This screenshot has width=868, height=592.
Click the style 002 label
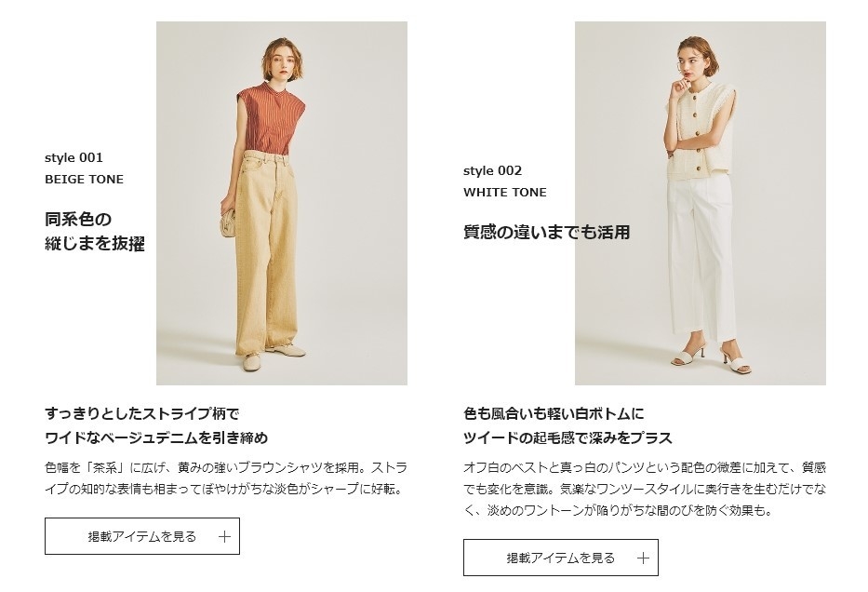point(492,170)
